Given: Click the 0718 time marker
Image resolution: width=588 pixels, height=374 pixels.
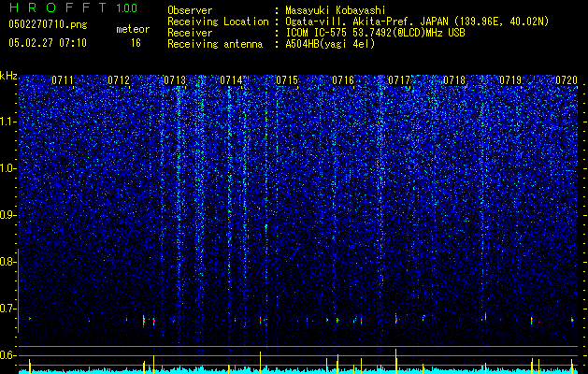Looking at the screenshot, I should (454, 80).
